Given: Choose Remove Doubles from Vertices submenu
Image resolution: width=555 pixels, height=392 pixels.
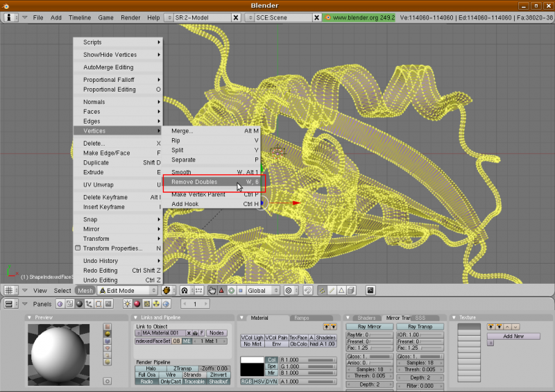Looking at the screenshot, I should (x=194, y=182).
